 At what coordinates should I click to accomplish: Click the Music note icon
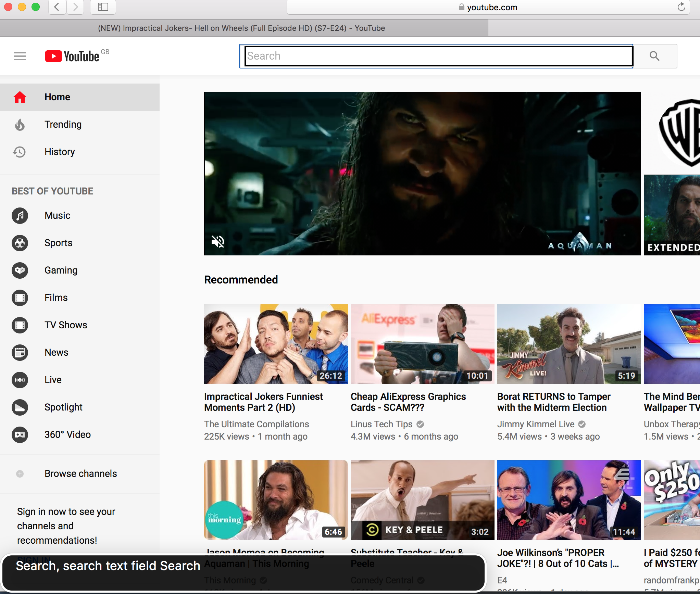click(20, 216)
